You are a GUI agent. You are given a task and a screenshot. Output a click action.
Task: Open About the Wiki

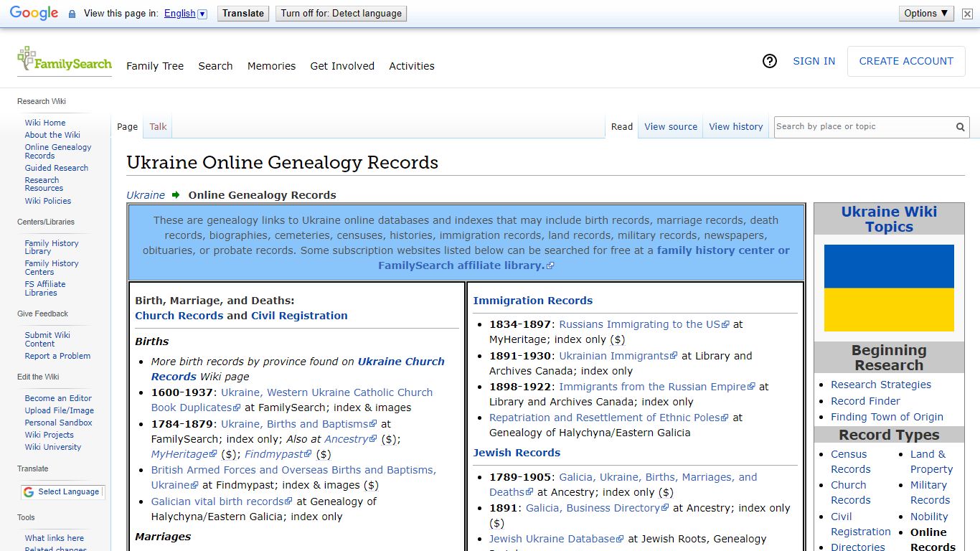(52, 135)
